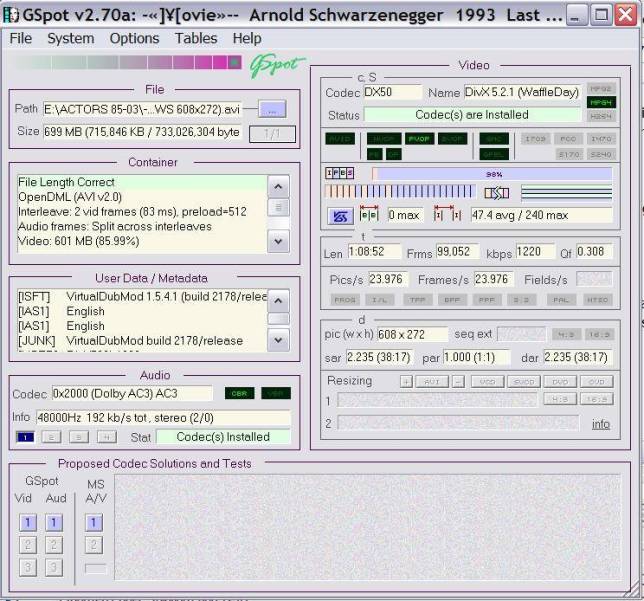Select audio stream 3 button
Image resolution: width=644 pixels, height=601 pixels.
pos(79,437)
